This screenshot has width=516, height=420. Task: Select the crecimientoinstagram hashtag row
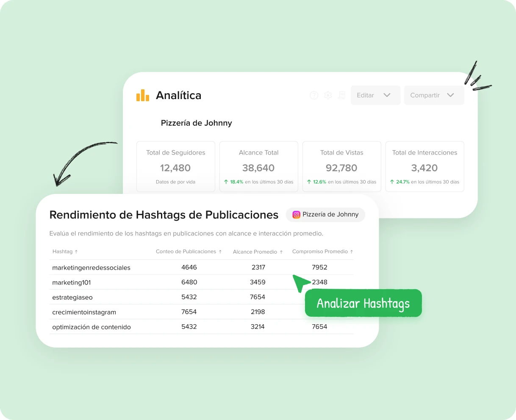coord(201,312)
